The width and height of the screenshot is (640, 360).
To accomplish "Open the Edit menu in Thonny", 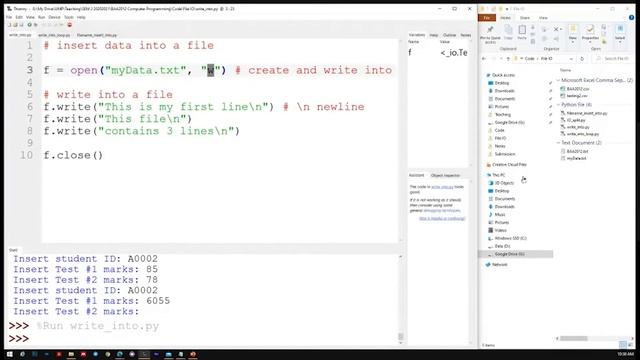I will click(x=19, y=17).
